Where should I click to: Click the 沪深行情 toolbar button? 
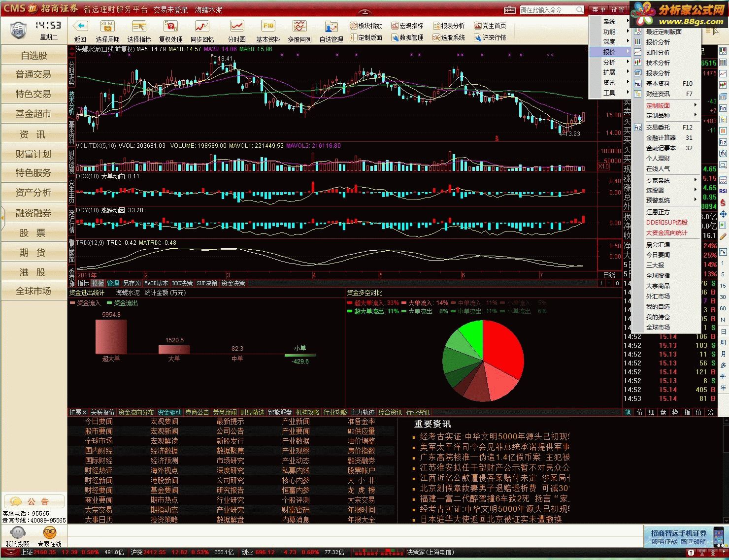[490, 37]
